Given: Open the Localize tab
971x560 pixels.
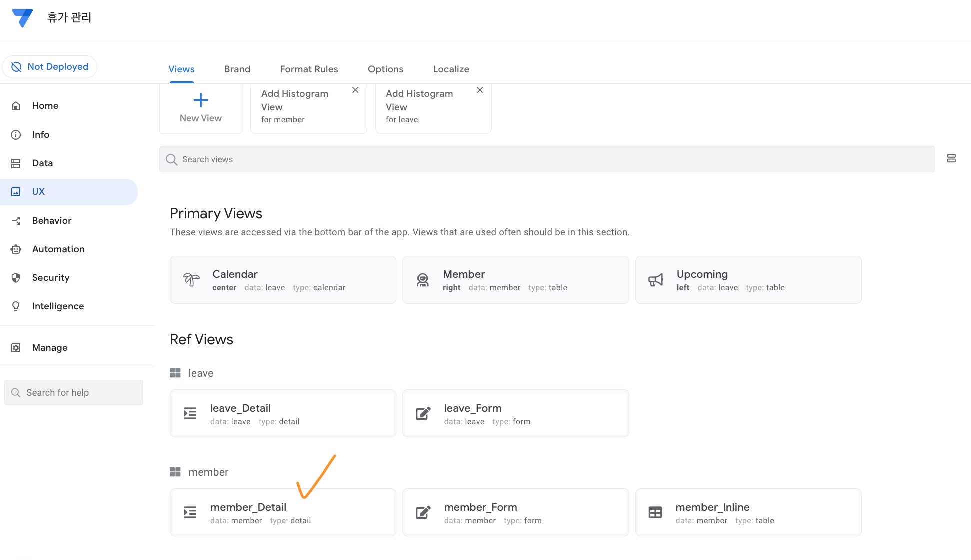Looking at the screenshot, I should pyautogui.click(x=451, y=69).
